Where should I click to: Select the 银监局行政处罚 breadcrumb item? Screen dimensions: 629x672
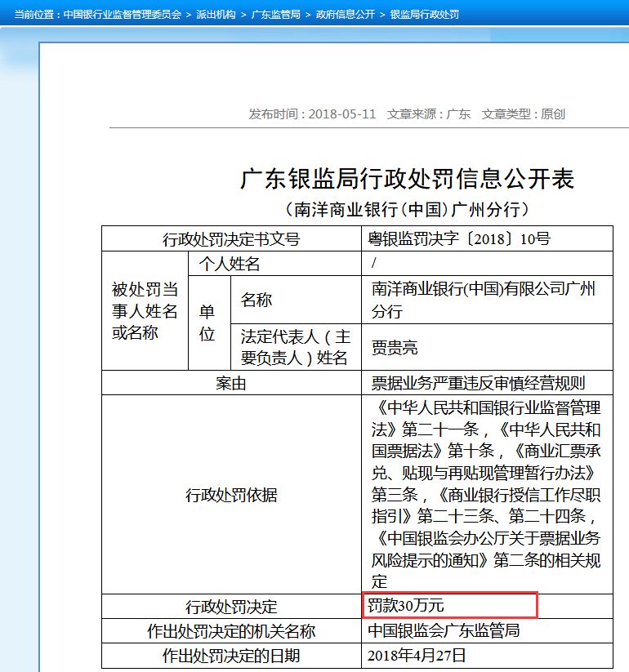tap(425, 15)
